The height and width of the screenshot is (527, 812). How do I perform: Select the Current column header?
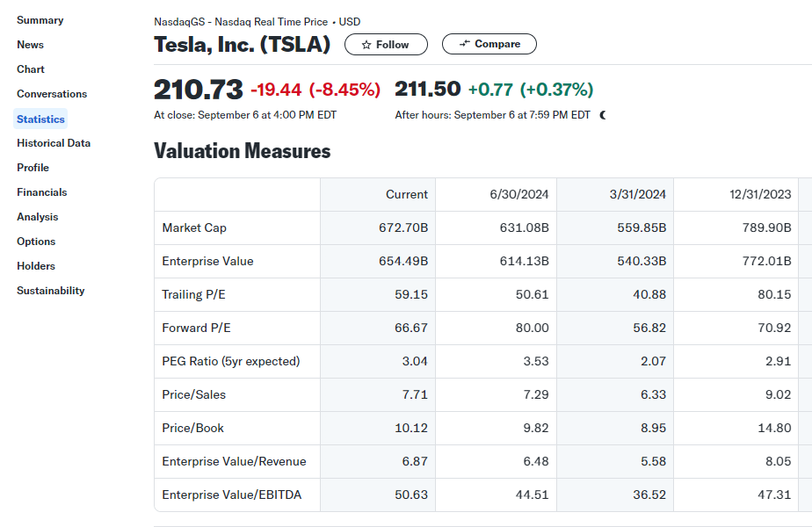(x=407, y=194)
